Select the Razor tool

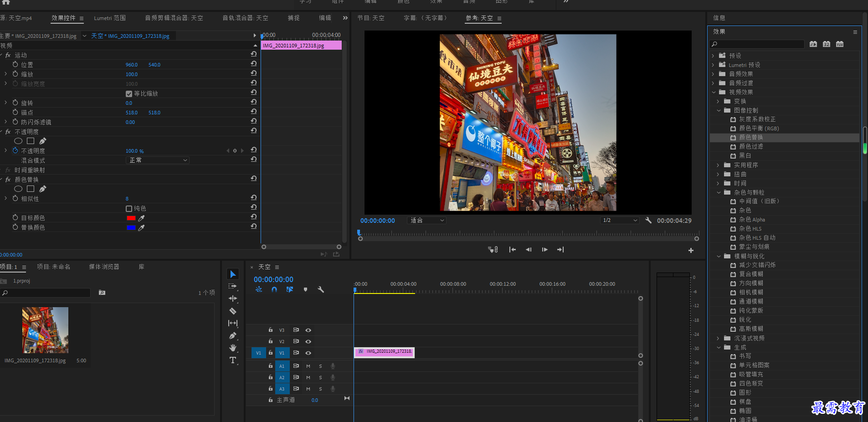coord(233,311)
